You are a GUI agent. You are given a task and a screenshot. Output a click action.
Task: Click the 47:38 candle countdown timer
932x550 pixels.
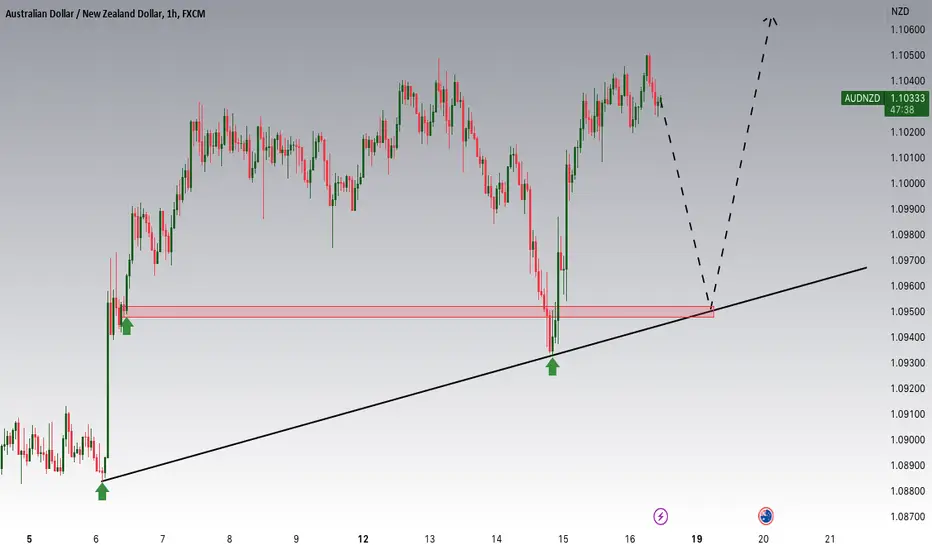[x=902, y=110]
